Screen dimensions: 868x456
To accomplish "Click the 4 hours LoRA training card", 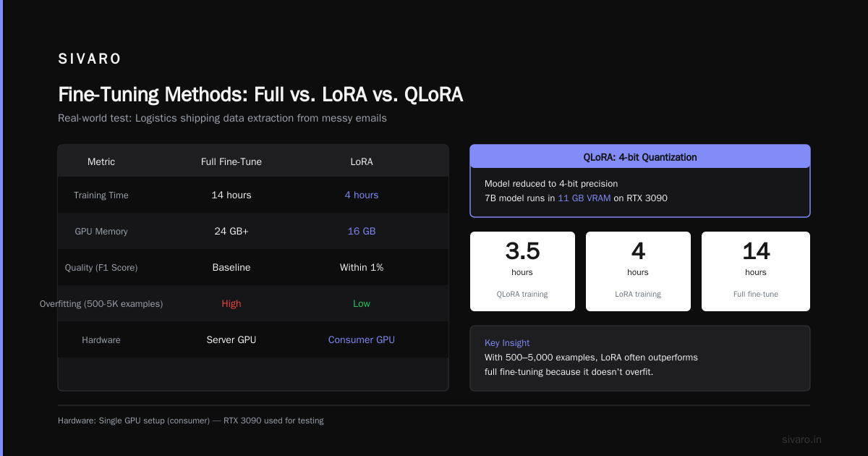I will (x=638, y=271).
